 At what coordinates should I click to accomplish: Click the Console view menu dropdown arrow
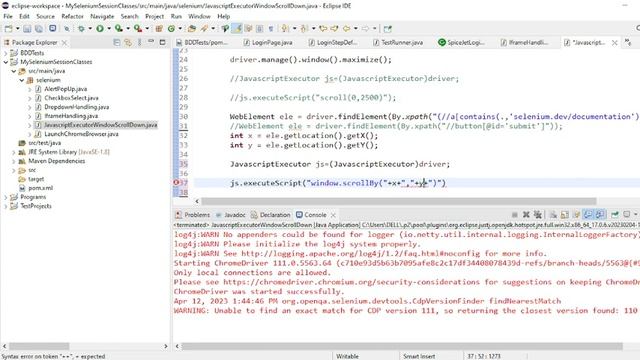[x=636, y=215]
